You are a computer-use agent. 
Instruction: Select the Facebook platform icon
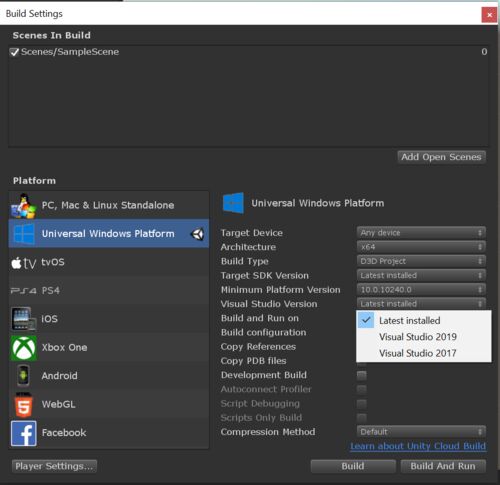click(23, 433)
